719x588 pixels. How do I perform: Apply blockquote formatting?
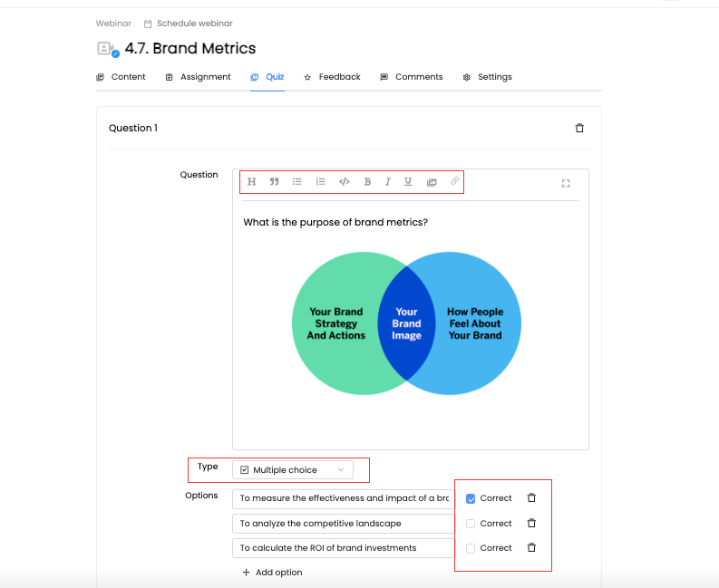(x=274, y=181)
